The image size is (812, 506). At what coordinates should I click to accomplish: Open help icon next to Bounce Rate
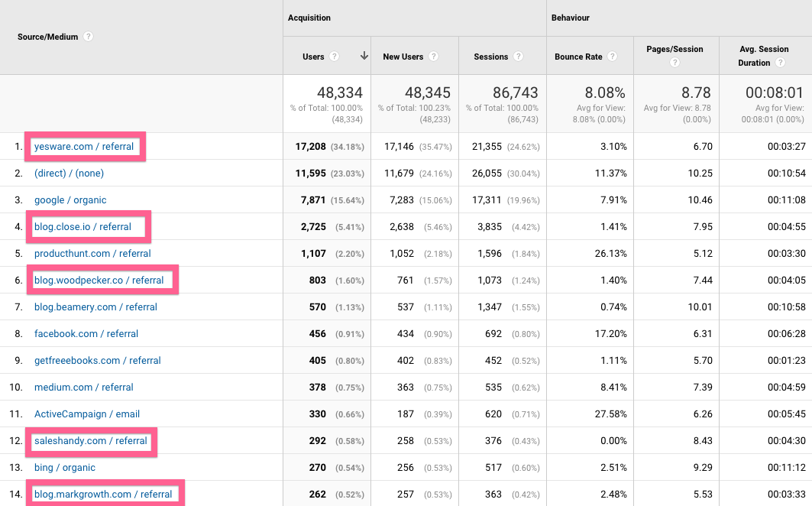click(612, 56)
